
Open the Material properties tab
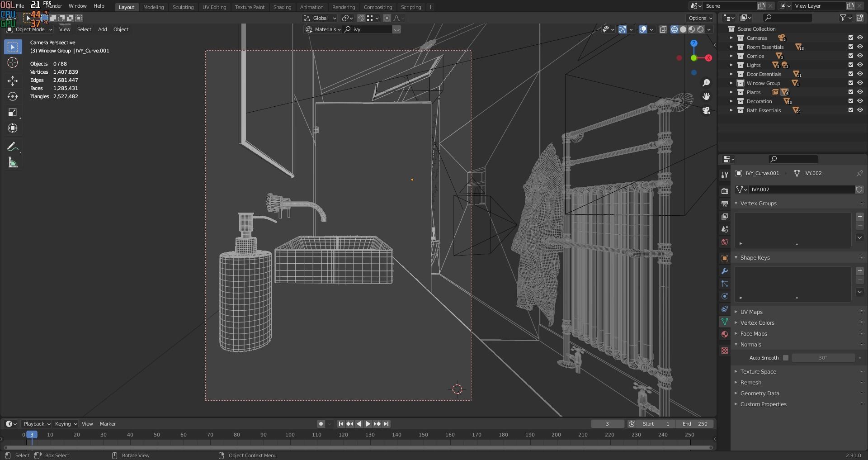click(725, 334)
